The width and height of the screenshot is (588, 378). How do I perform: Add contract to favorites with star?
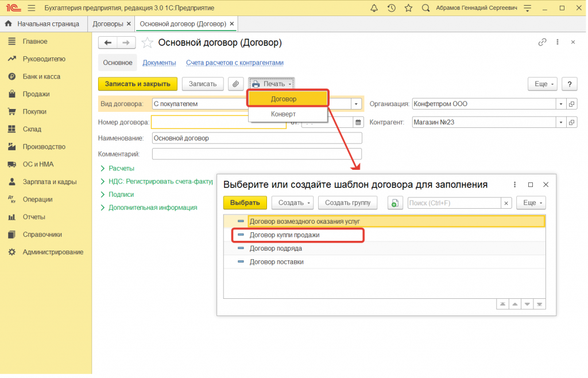coord(148,43)
